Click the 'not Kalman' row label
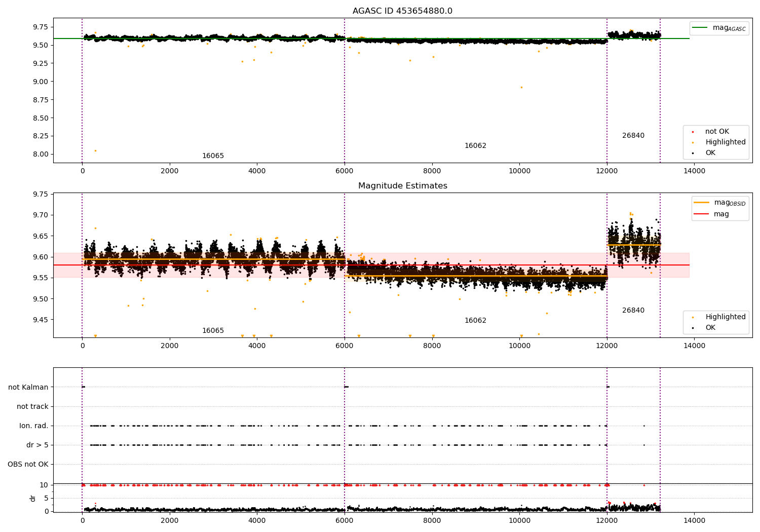Screen dimensions: 760x532 click(28, 387)
